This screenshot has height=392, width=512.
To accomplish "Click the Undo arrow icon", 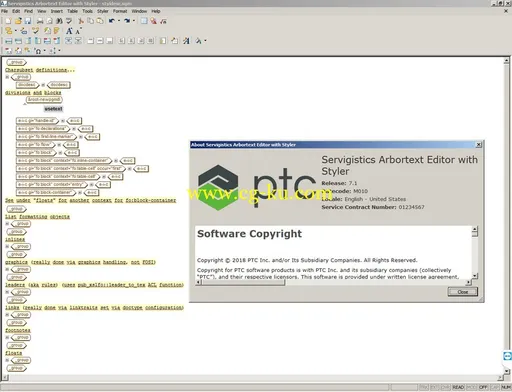I will [x=112, y=21].
